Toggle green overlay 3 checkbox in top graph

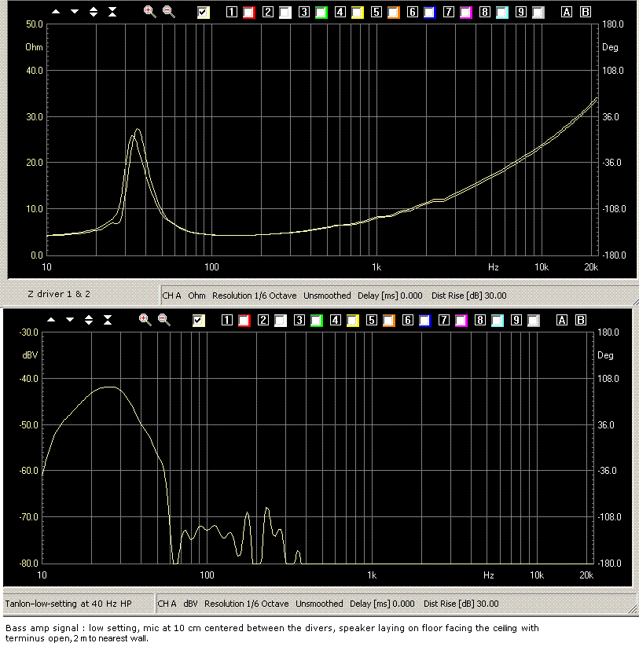click(321, 13)
